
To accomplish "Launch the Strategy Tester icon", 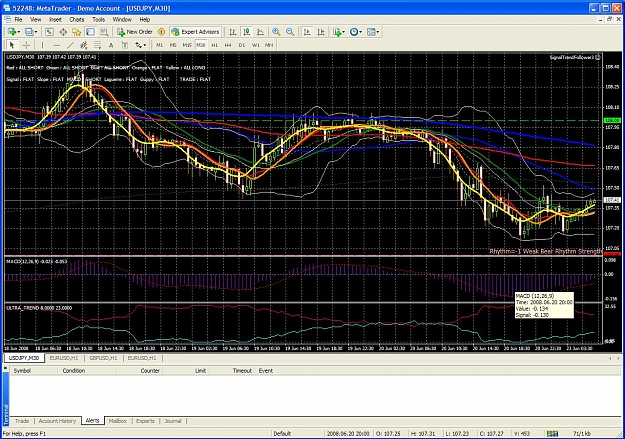I will 104,32.
